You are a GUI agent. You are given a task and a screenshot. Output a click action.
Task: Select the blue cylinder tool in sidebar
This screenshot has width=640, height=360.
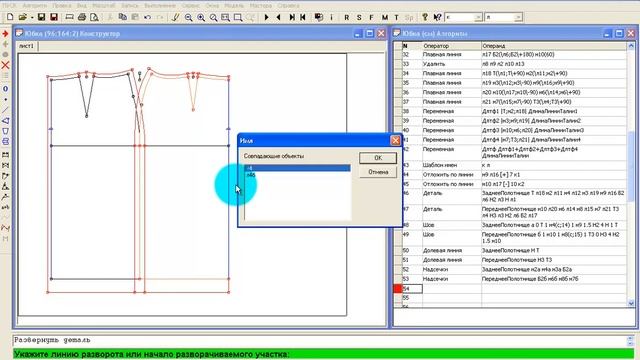tap(5, 142)
